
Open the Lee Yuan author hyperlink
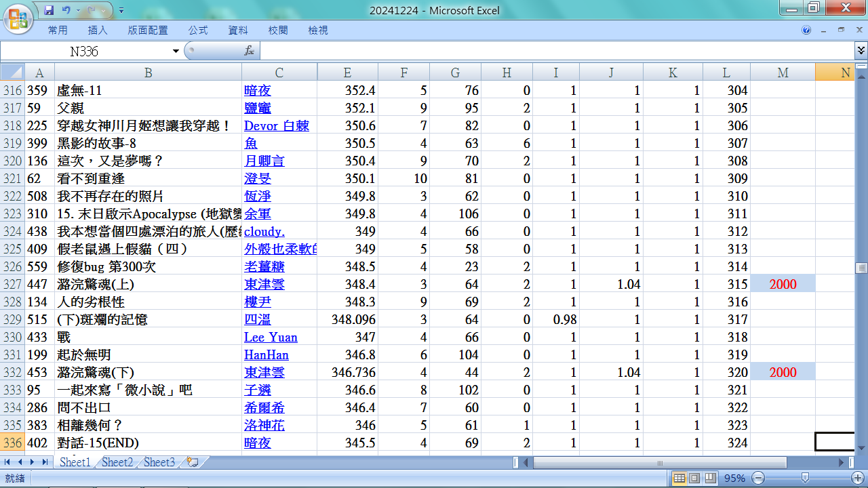(271, 337)
